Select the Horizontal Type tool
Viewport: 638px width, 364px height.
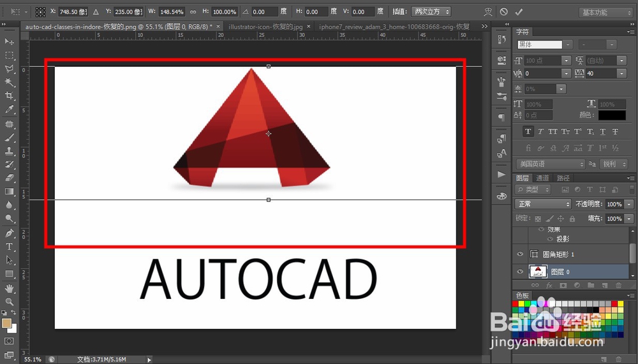9,247
